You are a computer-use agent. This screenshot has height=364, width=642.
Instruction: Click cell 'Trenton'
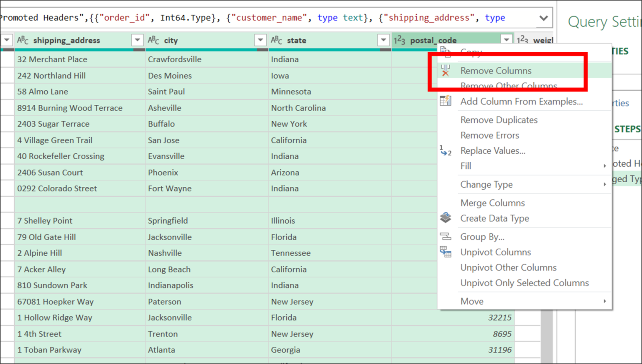click(207, 333)
